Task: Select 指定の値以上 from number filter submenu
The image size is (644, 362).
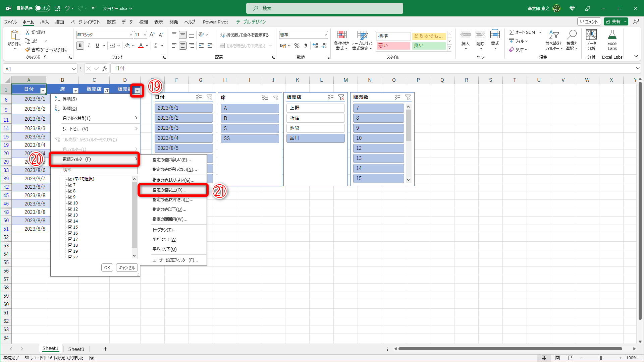Action: (x=169, y=190)
